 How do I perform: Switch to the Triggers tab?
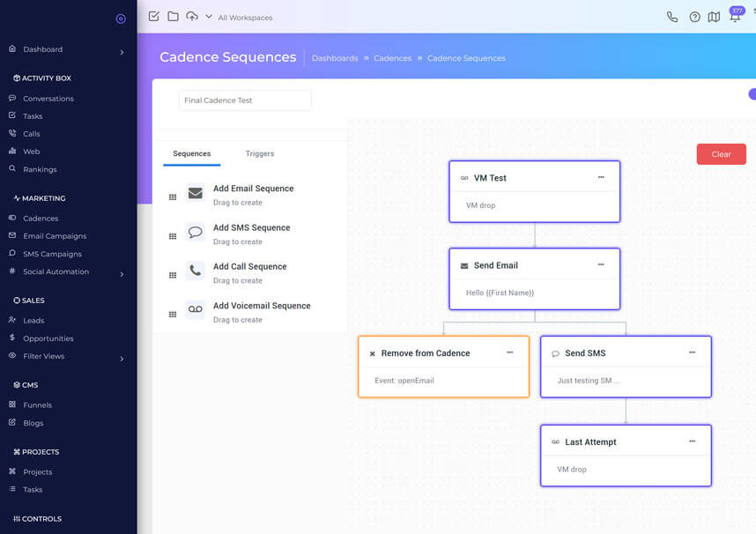pos(260,153)
